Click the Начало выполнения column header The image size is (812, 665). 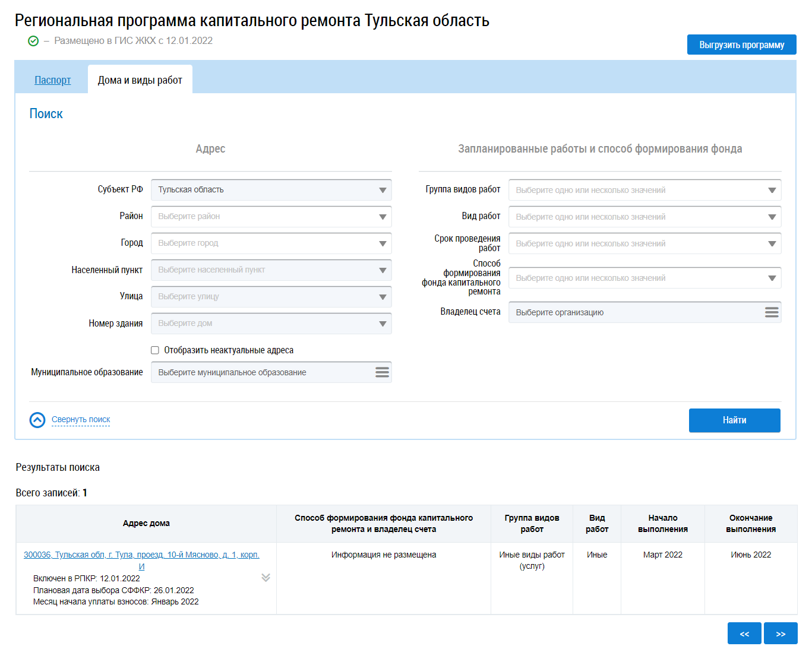point(663,524)
